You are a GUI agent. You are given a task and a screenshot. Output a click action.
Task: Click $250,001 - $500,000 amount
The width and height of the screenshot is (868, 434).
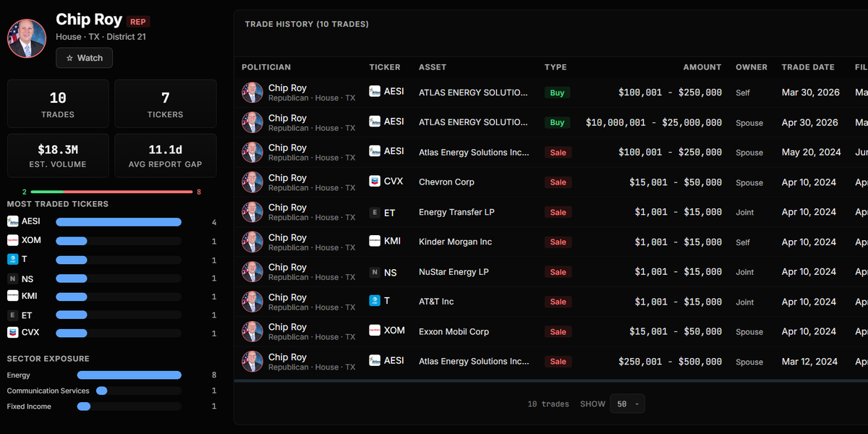[670, 362]
